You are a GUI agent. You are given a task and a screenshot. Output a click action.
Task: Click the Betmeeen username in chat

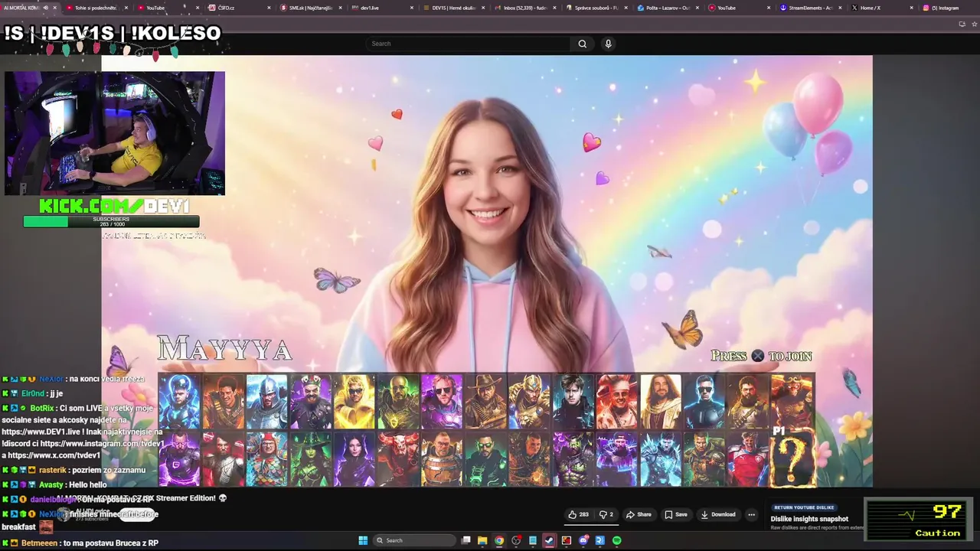(x=39, y=543)
